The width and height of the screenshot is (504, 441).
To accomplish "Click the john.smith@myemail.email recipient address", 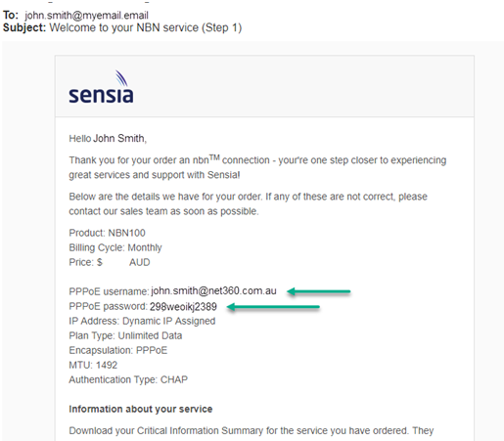I will (x=86, y=16).
